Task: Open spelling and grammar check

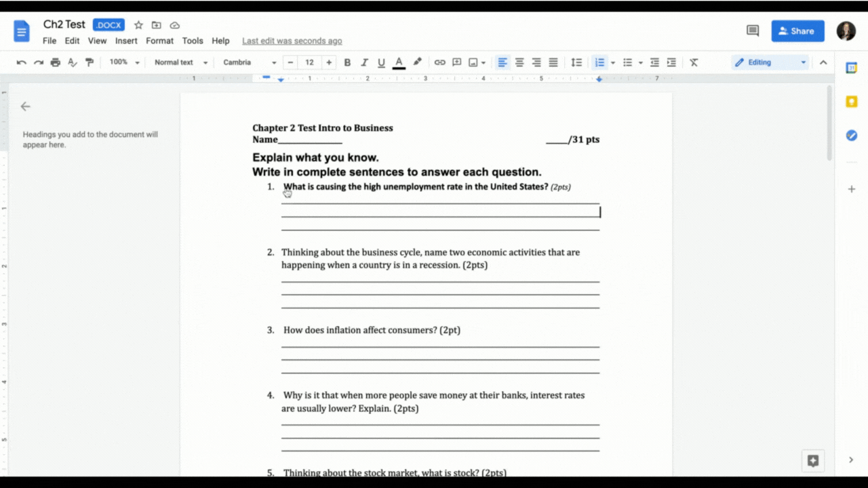Action: point(72,62)
